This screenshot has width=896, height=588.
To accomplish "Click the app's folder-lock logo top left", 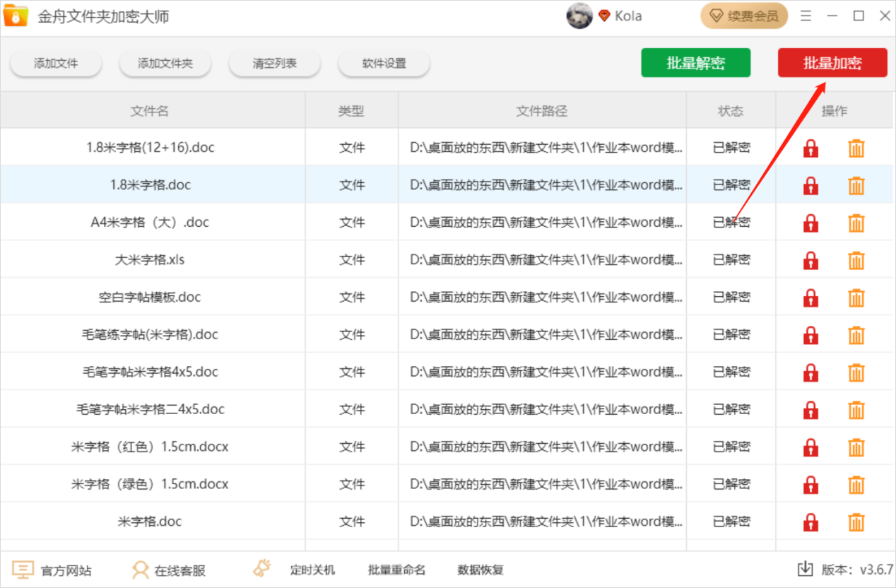I will pyautogui.click(x=16, y=15).
